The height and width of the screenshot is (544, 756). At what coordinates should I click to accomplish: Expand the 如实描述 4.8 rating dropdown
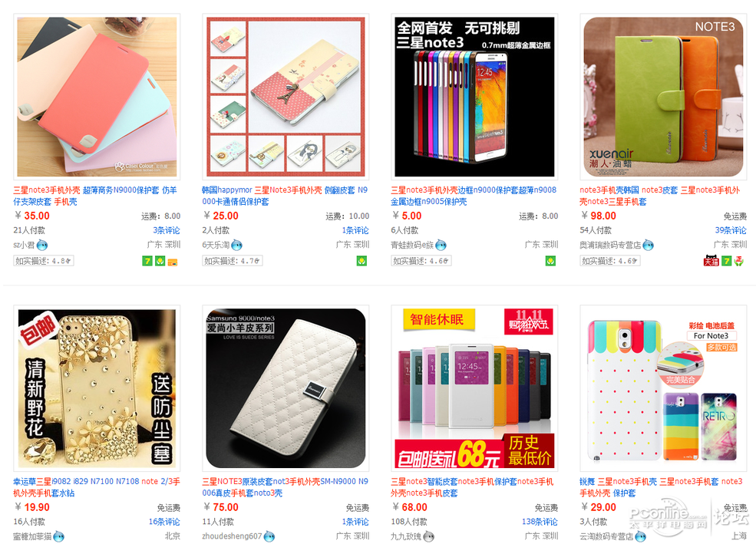[44, 261]
